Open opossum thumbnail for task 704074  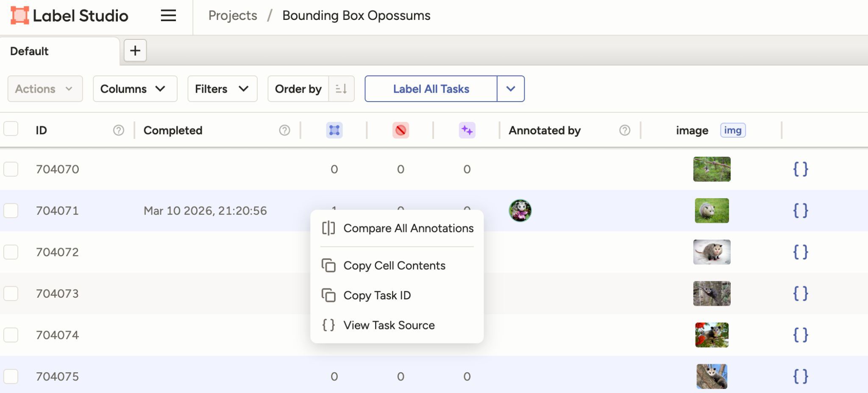(x=712, y=335)
